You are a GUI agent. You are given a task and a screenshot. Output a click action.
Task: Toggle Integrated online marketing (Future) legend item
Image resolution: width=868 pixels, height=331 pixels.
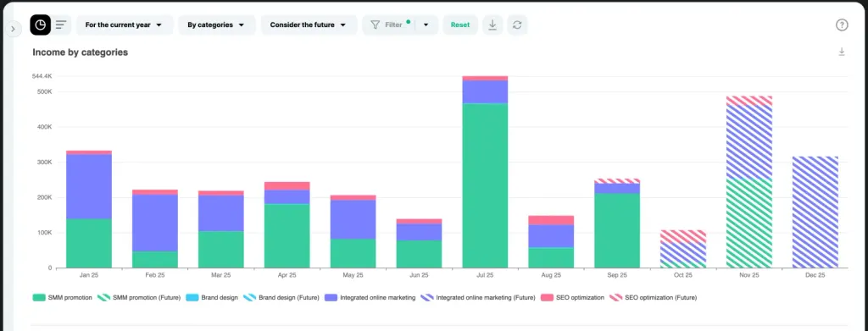click(478, 297)
